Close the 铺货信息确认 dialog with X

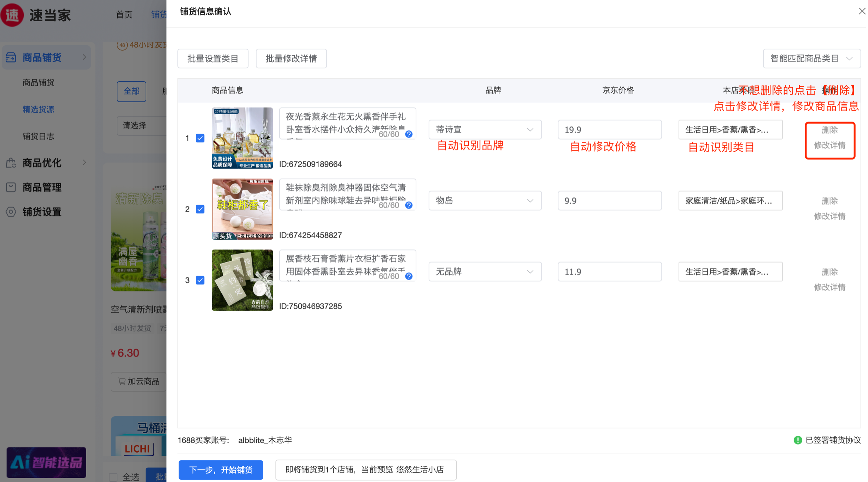[862, 11]
